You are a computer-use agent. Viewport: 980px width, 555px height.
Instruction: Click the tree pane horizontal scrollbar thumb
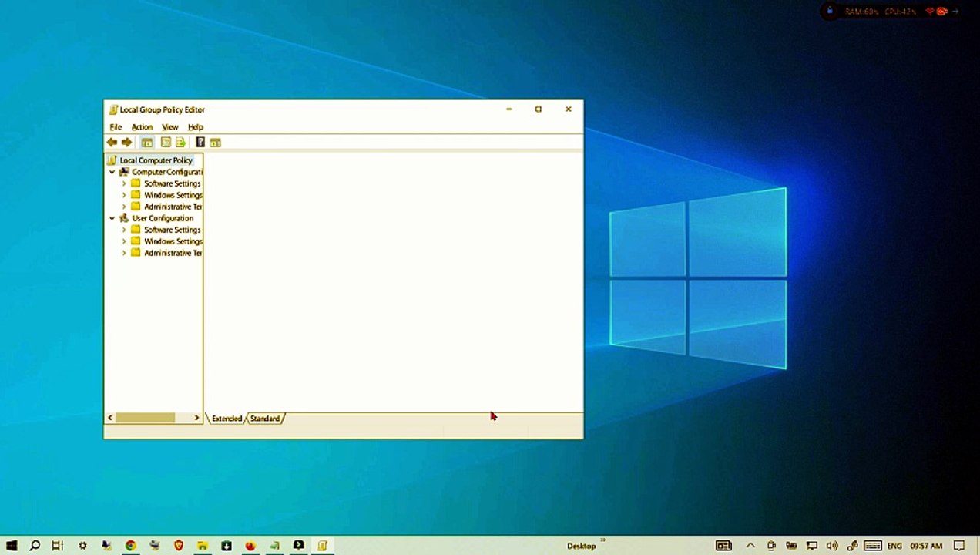click(x=146, y=418)
